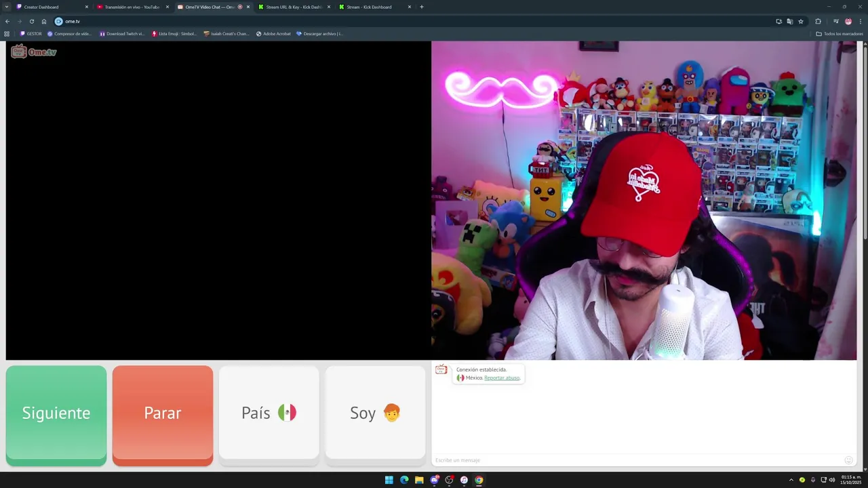This screenshot has width=868, height=488.
Task: Click the Reportar abuso link
Action: [502, 378]
